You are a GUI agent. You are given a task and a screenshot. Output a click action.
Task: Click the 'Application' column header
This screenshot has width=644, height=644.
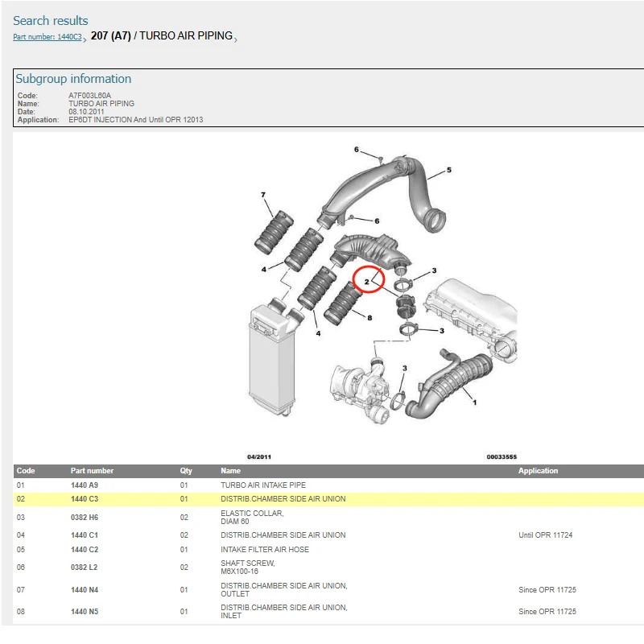[x=538, y=471]
